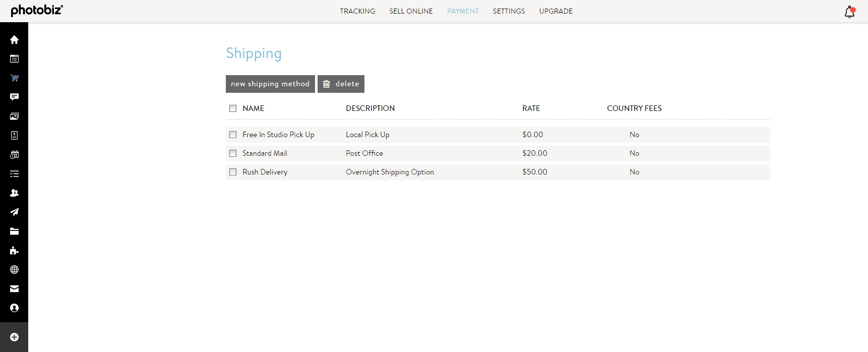Click the Shipping page heading
Screen dimensions: 868x352
(254, 53)
